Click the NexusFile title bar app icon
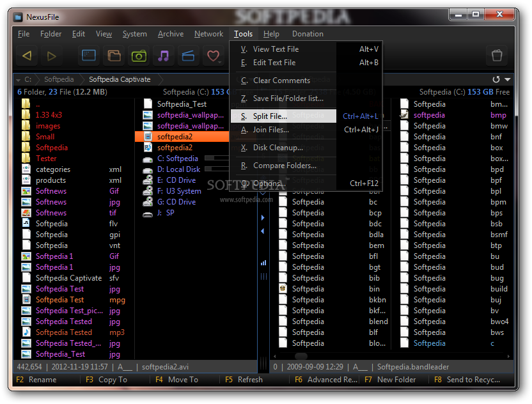 (18, 17)
